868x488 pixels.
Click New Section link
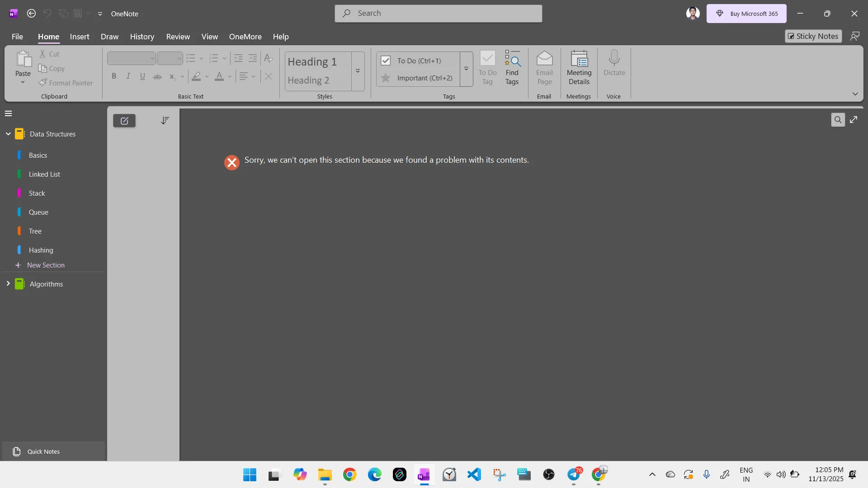(45, 265)
